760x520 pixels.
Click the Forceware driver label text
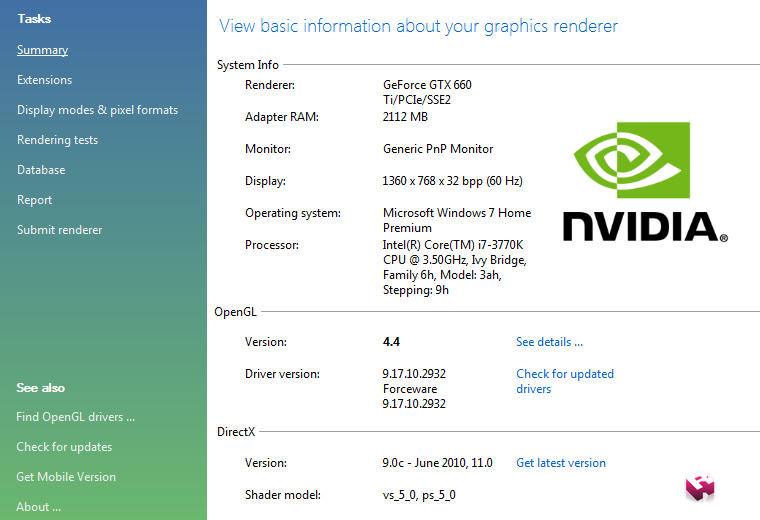(410, 389)
